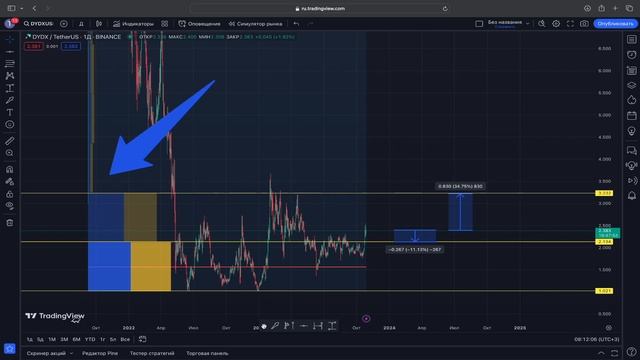Screen dimensions: 640x360
Task: Select the crosshair cursor tool
Action: coord(10,39)
